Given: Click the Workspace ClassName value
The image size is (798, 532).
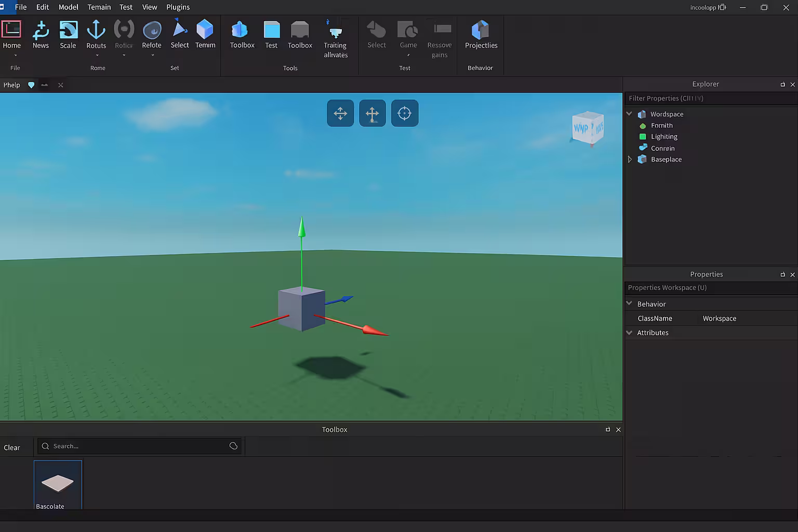Looking at the screenshot, I should (x=720, y=318).
